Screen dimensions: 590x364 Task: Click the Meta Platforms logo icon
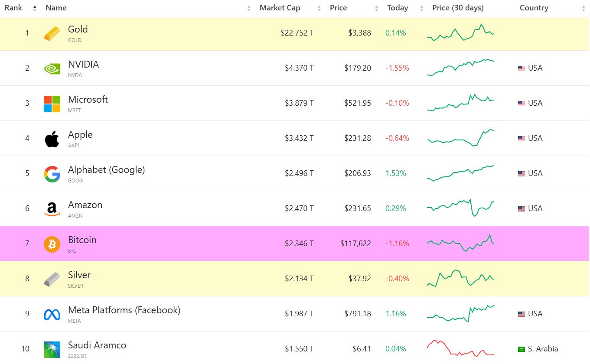pos(52,315)
